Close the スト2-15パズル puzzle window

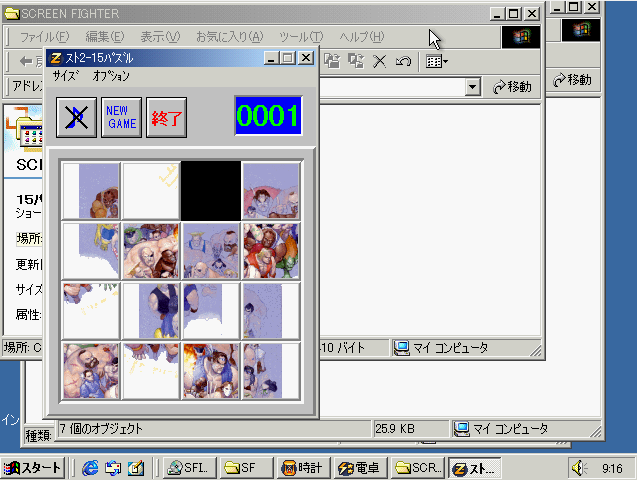pyautogui.click(x=306, y=58)
